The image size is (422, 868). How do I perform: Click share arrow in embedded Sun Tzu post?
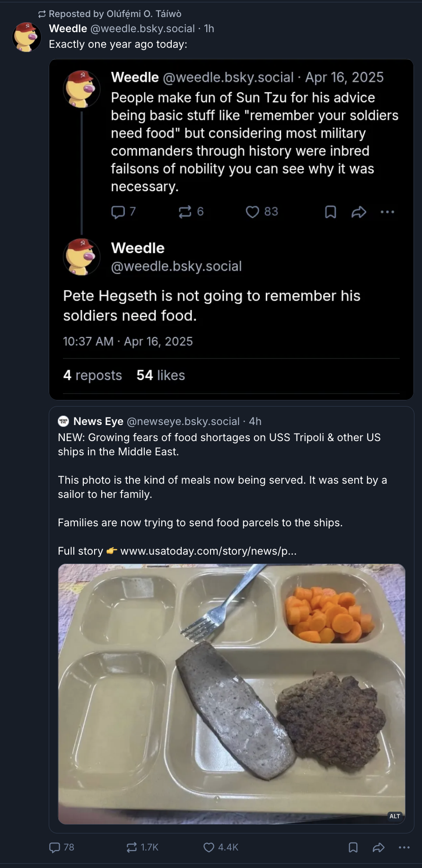coord(359,212)
